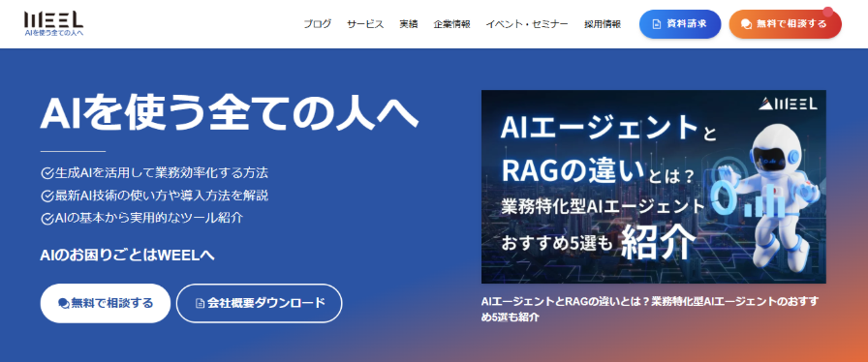Click the WEEL logo in header
This screenshot has width=868, height=362.
(53, 24)
